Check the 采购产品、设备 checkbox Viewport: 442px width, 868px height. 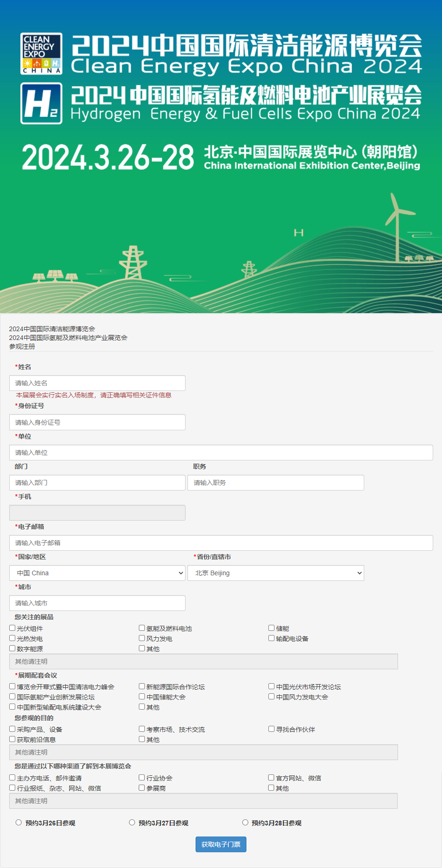tap(12, 729)
